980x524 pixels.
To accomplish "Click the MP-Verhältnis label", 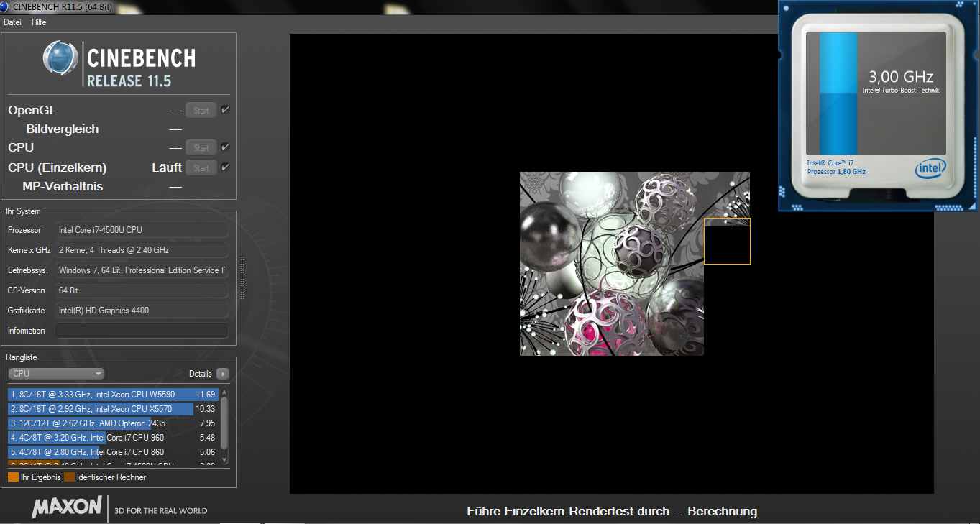I will tap(63, 187).
